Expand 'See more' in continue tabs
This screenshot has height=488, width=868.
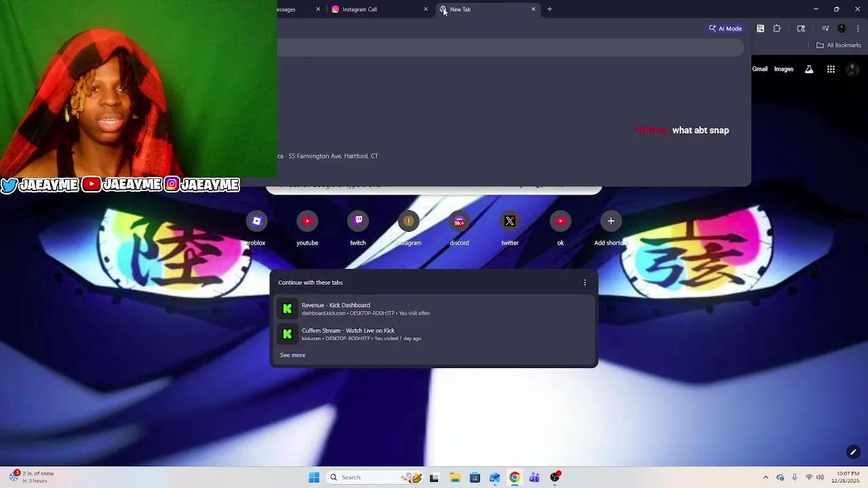click(293, 355)
